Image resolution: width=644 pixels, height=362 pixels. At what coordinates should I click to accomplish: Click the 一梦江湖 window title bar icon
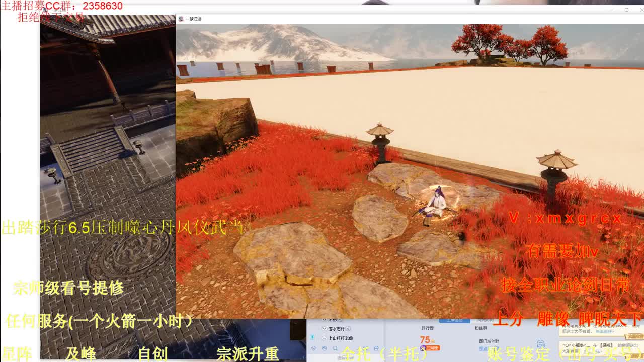tap(181, 19)
